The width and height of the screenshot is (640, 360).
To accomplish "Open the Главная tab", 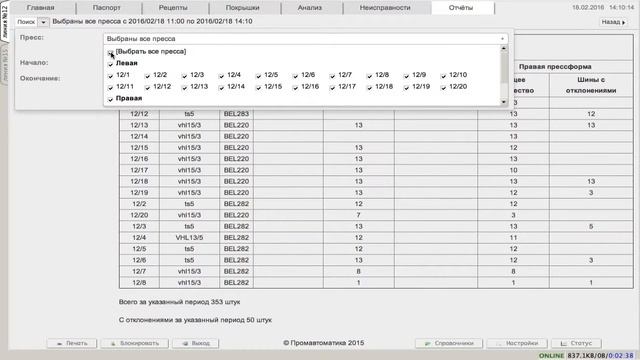I will coord(41,7).
